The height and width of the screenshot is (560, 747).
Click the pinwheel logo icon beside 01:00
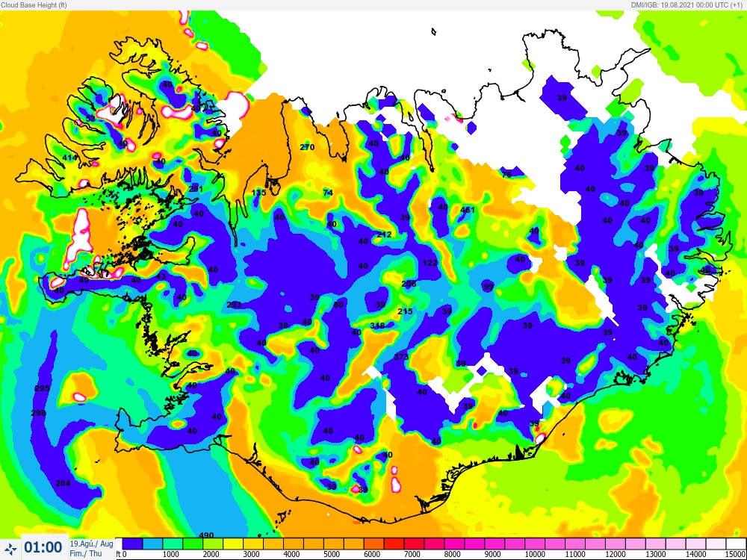(10, 550)
